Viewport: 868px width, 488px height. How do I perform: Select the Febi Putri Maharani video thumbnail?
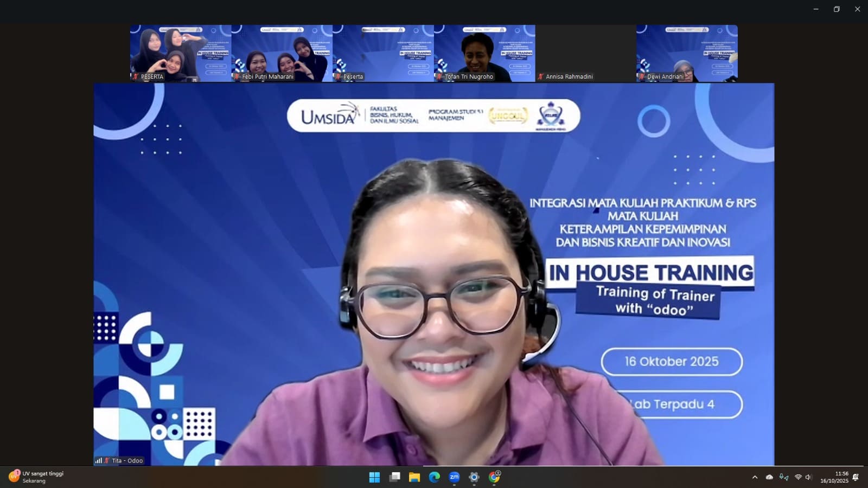pyautogui.click(x=282, y=53)
